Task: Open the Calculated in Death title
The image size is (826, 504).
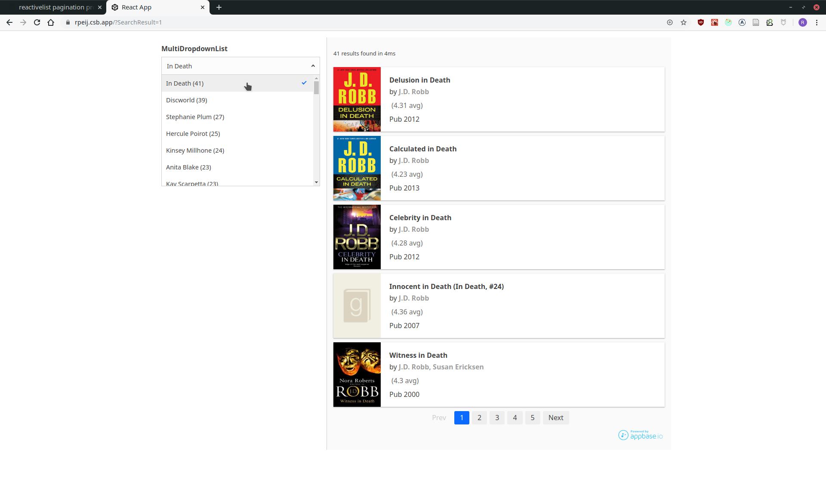Action: (423, 149)
